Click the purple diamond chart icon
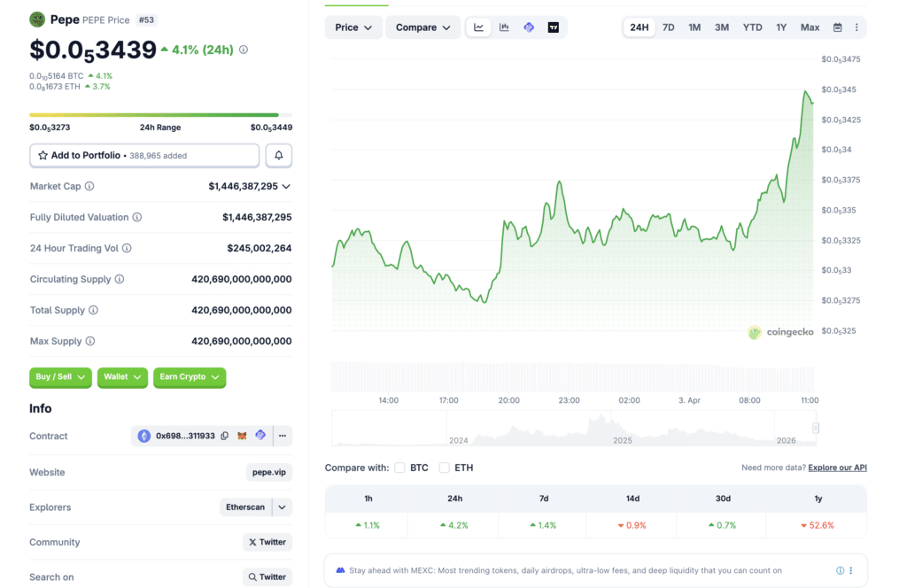 pyautogui.click(x=529, y=27)
